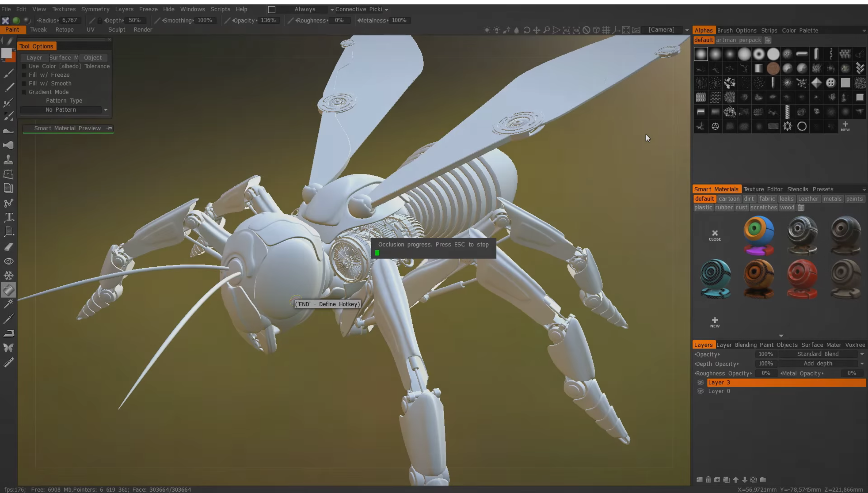Screen dimensions: 868x493
Task: Click the Symmetry menu item
Action: tap(95, 9)
